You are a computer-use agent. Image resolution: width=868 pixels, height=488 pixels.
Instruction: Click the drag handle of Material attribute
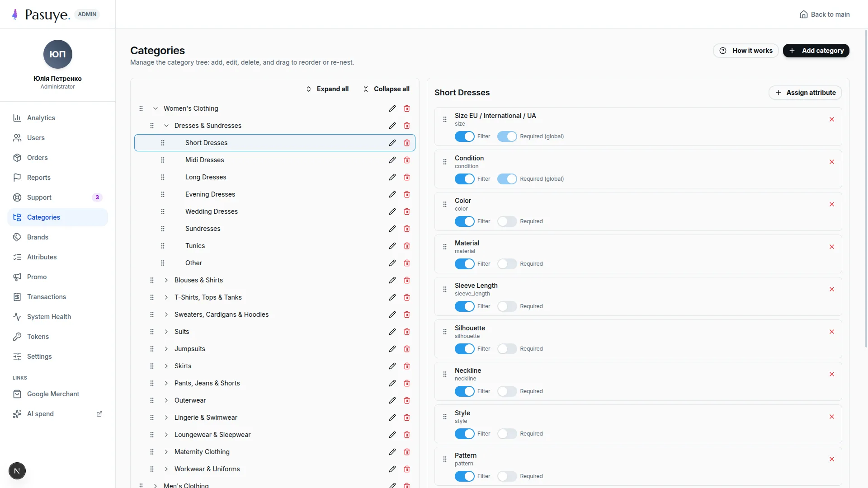(445, 247)
